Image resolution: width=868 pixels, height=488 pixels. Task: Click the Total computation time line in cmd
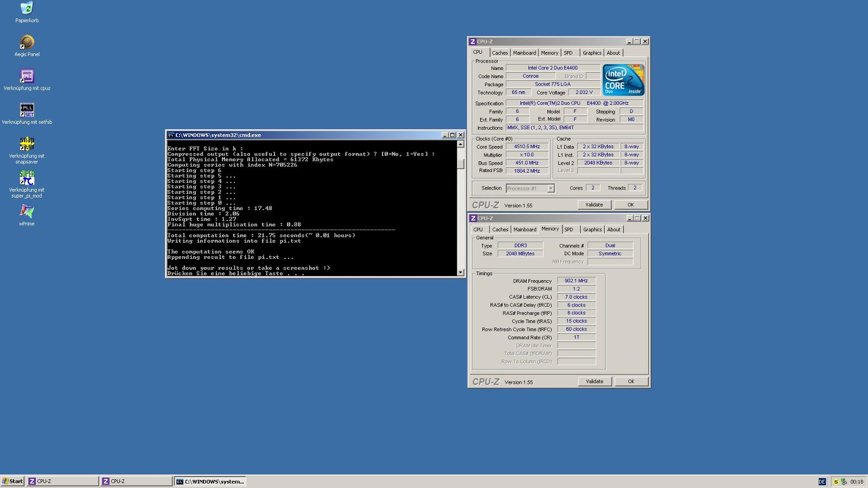pyautogui.click(x=261, y=236)
